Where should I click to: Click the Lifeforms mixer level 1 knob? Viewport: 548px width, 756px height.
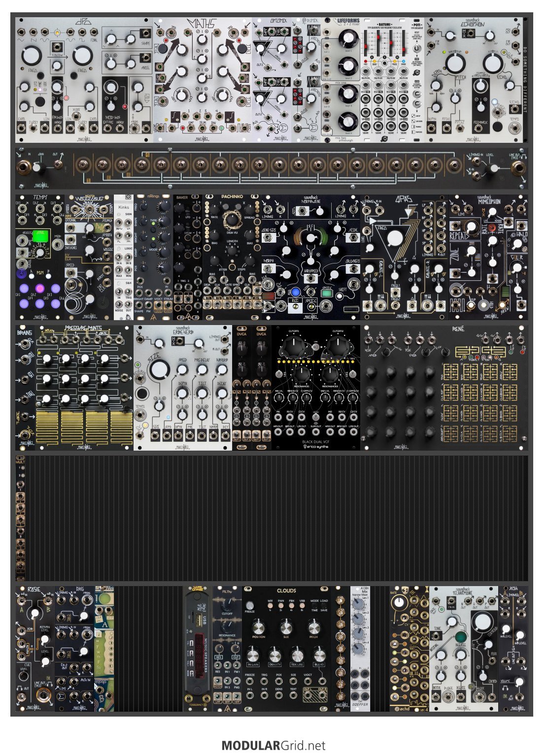tap(348, 38)
